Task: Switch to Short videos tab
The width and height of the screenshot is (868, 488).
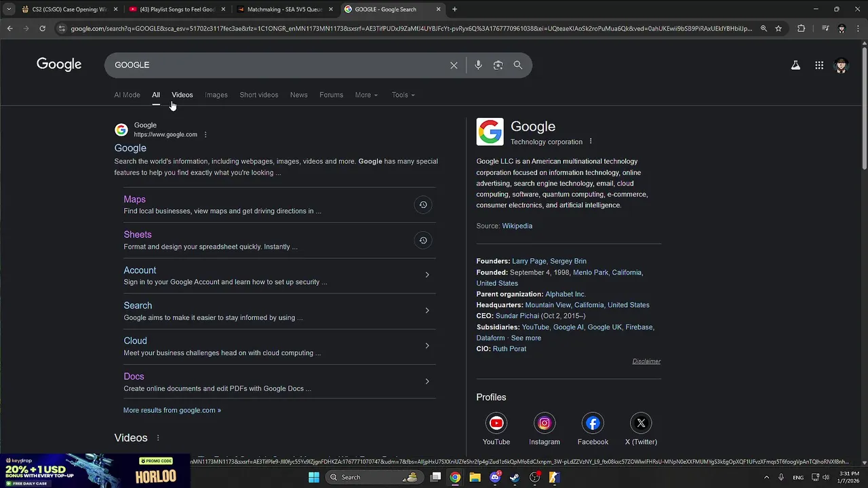Action: click(259, 95)
